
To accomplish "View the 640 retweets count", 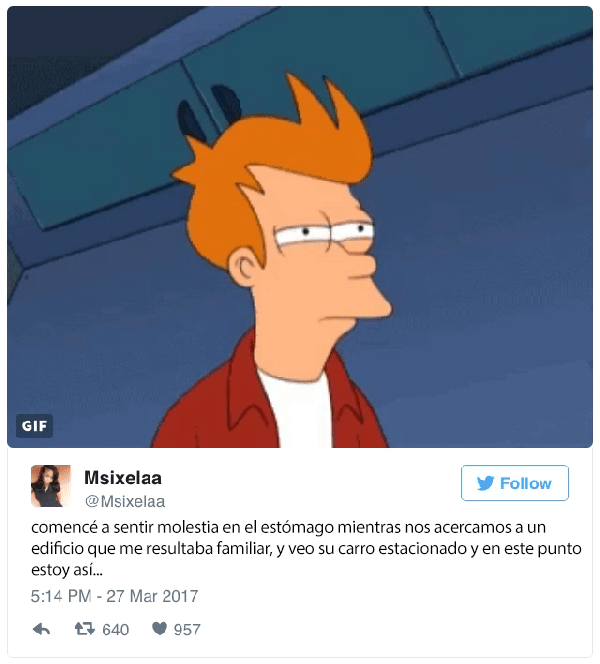I will click(116, 630).
